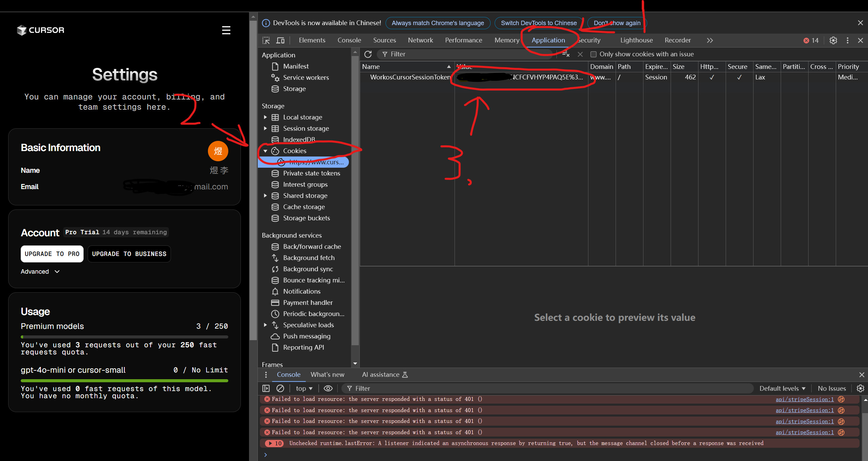Open the Cursor hamburger menu
Image resolution: width=868 pixels, height=461 pixels.
(226, 30)
